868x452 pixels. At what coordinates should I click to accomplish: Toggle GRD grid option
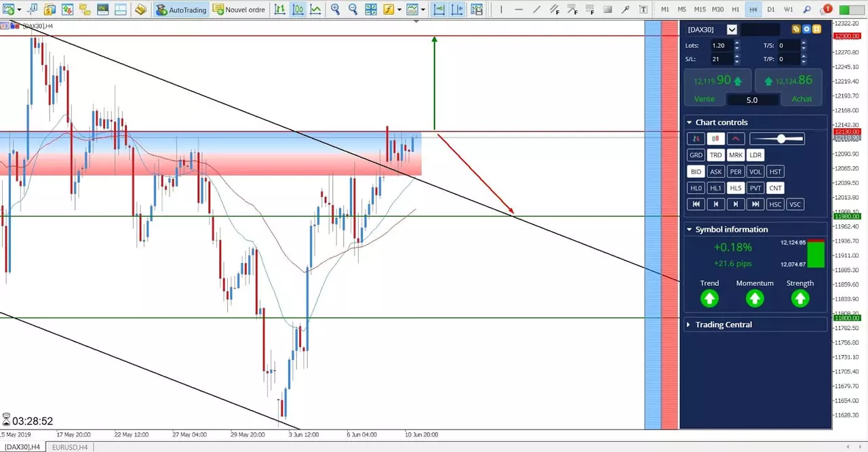(x=696, y=155)
